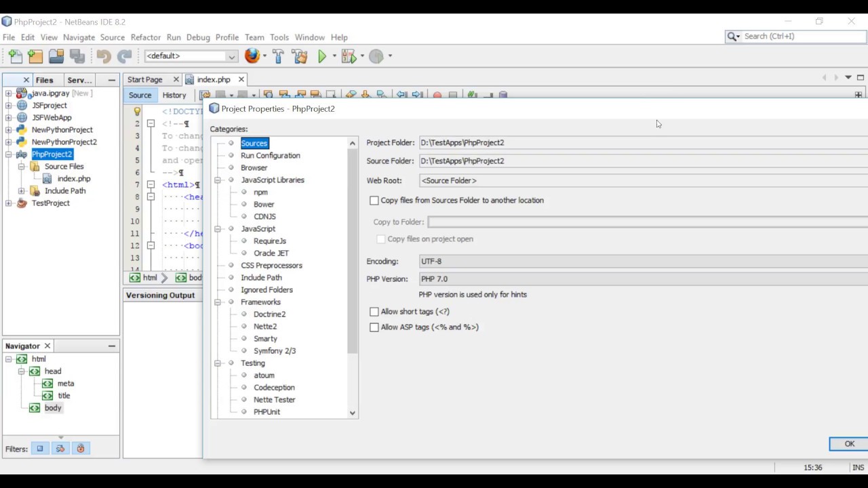Click the search magnifier icon
This screenshot has height=488, width=868.
732,37
